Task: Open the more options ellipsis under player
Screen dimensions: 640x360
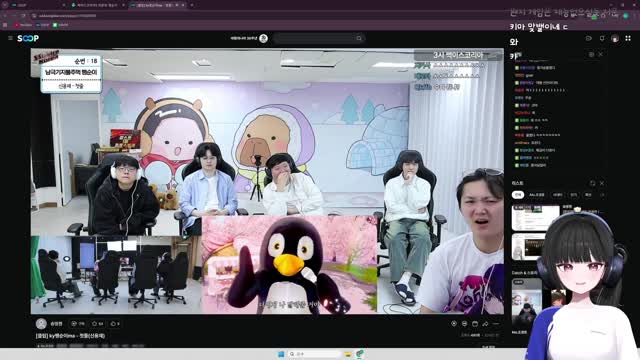Action: point(496,324)
